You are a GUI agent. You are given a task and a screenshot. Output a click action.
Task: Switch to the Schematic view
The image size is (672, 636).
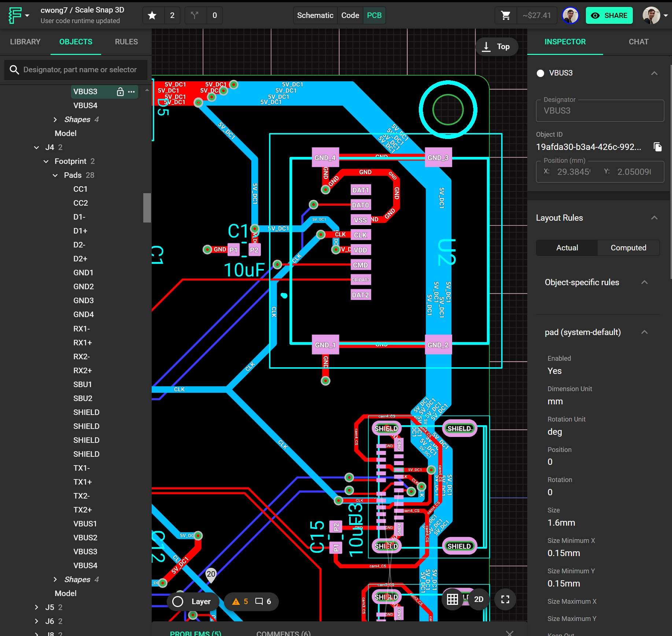pos(315,15)
